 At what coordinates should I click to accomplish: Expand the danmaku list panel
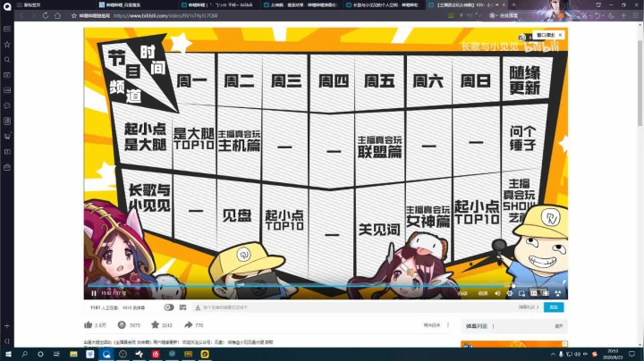point(558,326)
